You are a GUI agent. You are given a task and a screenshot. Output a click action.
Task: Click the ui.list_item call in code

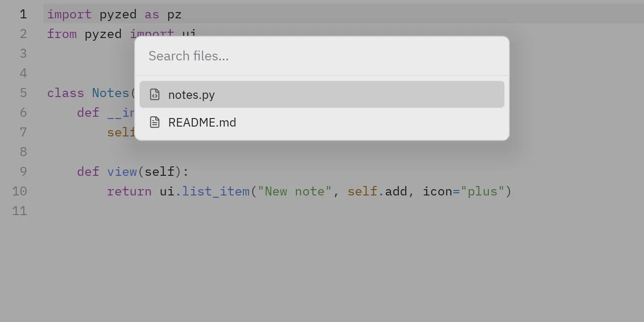[204, 191]
